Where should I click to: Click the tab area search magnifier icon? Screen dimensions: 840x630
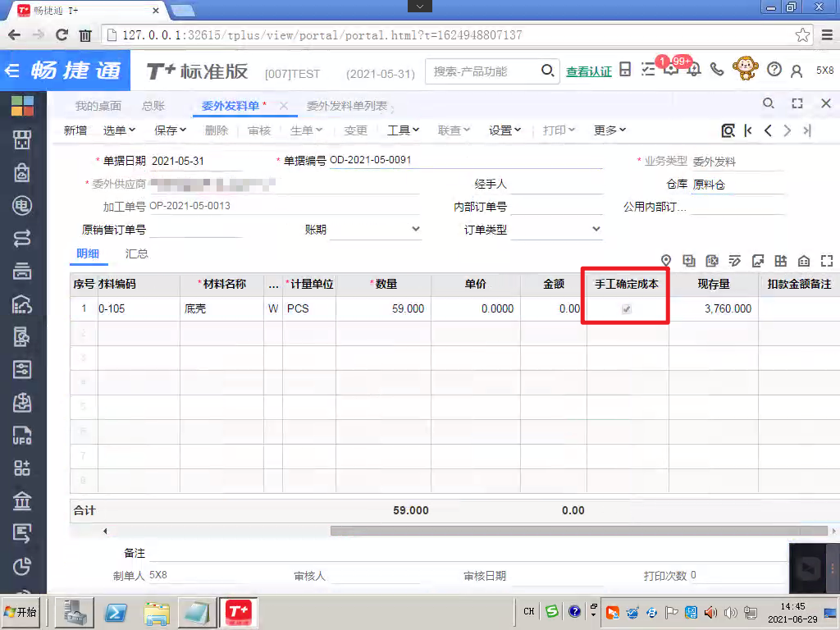tap(768, 103)
